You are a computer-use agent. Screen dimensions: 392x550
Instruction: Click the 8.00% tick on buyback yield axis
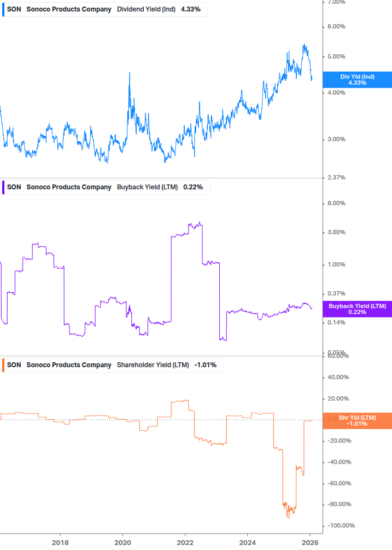(336, 204)
